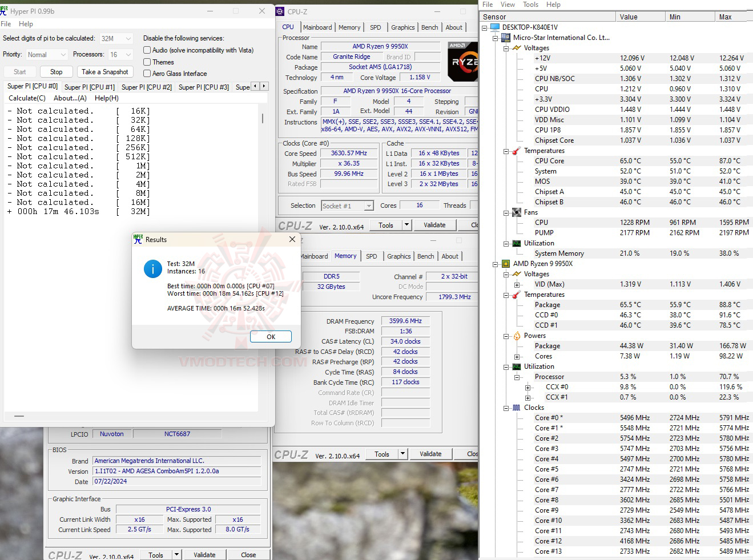753x560 pixels.
Task: Click the CPU chip icon beside AMD Ryzen 9 9950X
Action: point(505,264)
